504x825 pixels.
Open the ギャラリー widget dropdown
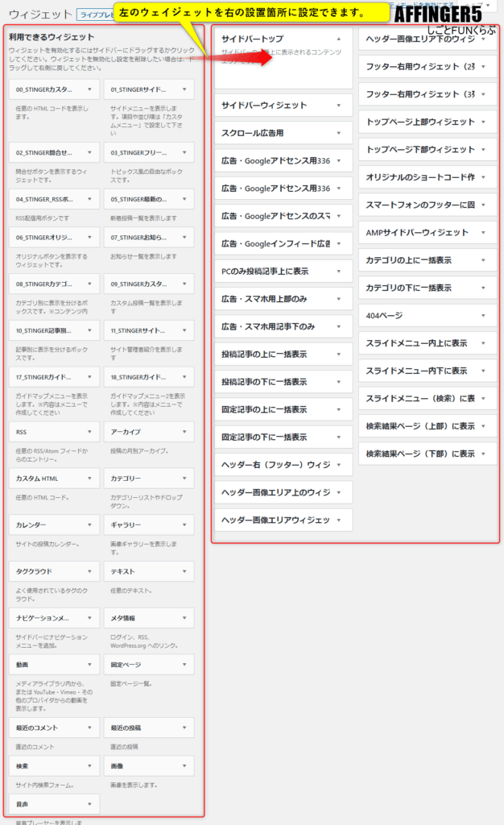coord(184,525)
